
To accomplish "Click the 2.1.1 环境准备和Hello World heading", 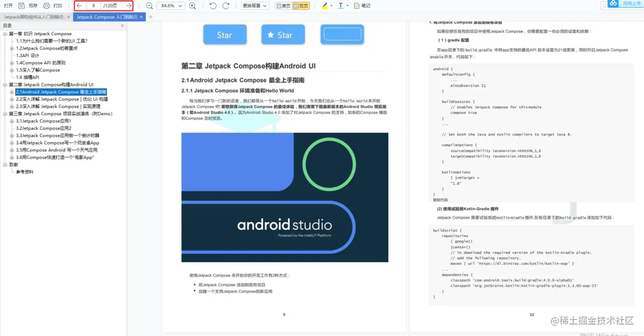I will click(237, 90).
